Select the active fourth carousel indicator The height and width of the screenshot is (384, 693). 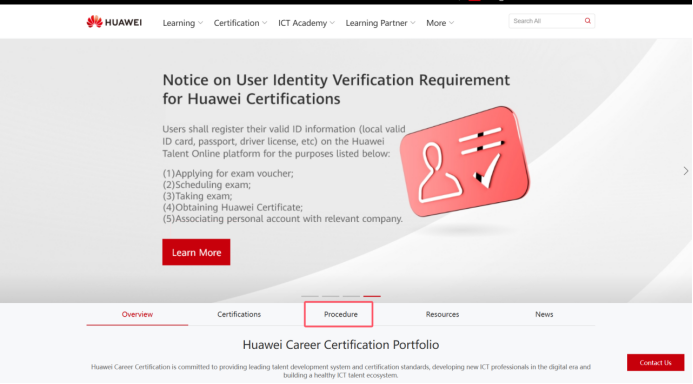(x=372, y=296)
